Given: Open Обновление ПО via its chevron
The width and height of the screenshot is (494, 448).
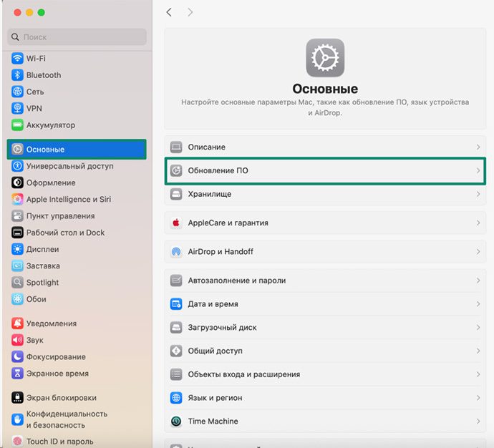Looking at the screenshot, I should point(478,170).
